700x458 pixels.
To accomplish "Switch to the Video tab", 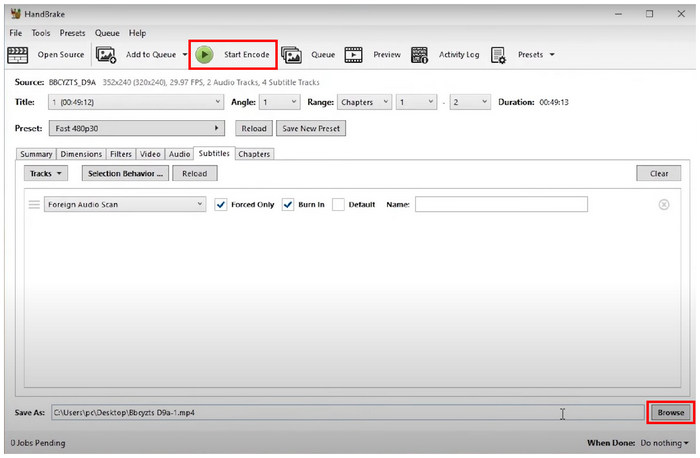I will [150, 154].
